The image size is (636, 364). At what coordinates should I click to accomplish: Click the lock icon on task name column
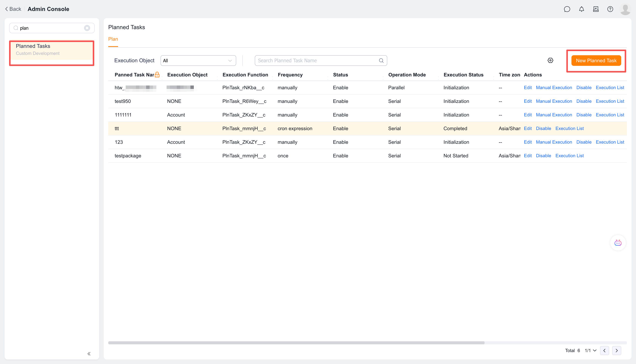157,75
